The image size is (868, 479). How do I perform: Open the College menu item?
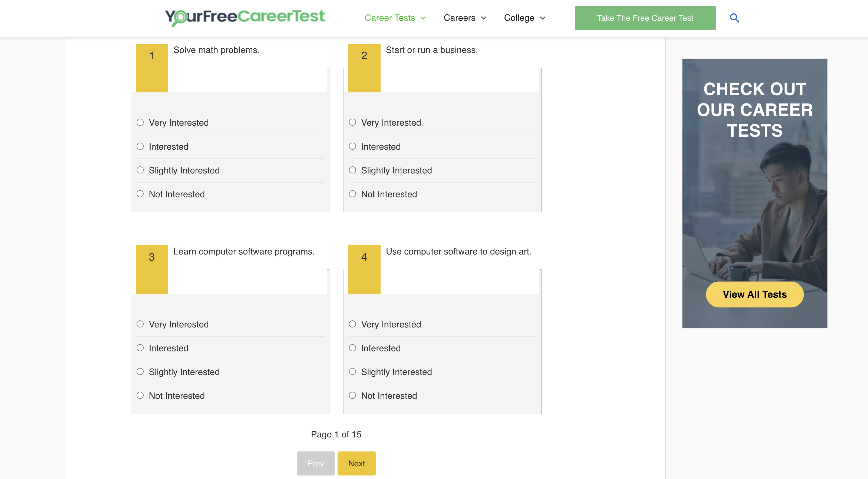[x=519, y=18]
